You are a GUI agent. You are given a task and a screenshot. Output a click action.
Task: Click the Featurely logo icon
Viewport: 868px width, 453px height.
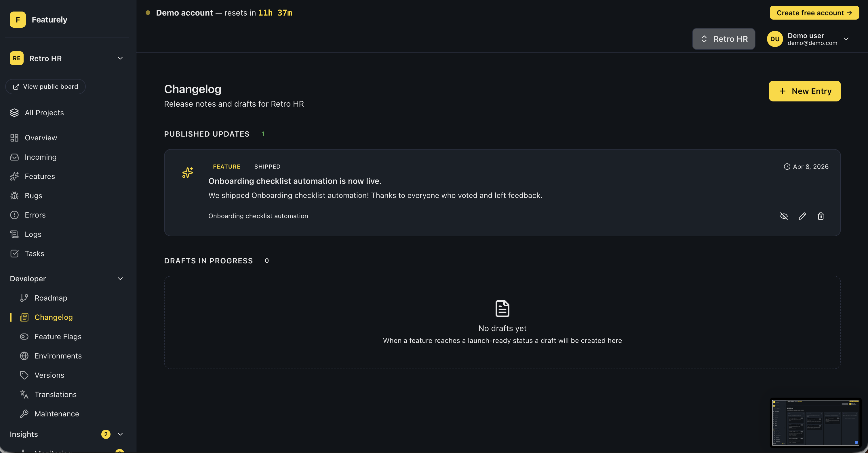pyautogui.click(x=18, y=20)
